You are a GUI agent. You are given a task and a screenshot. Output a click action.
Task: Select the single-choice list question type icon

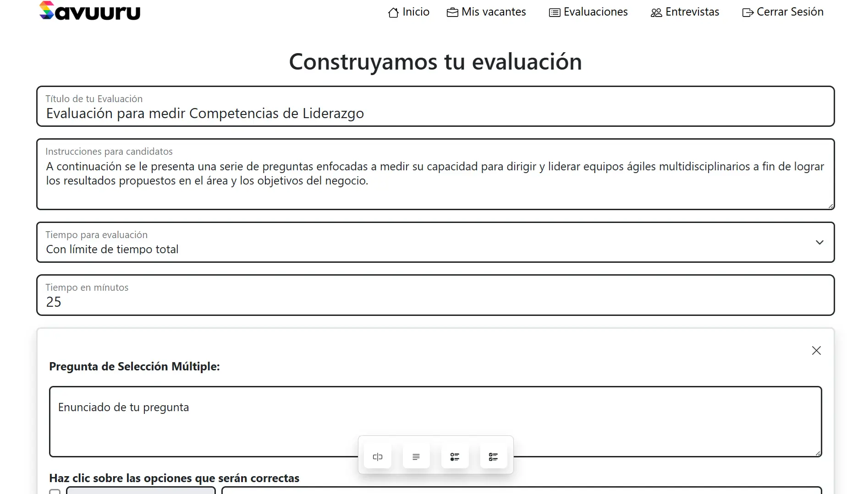coord(455,456)
